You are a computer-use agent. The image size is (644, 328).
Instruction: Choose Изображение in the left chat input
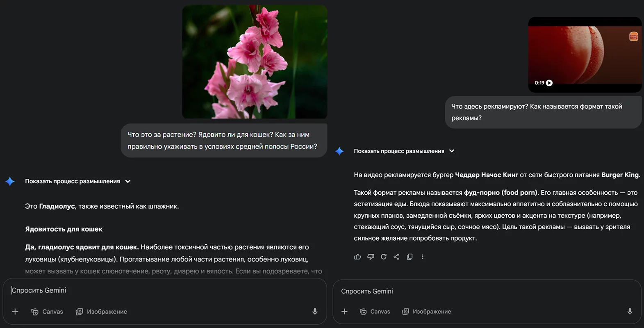click(x=101, y=312)
